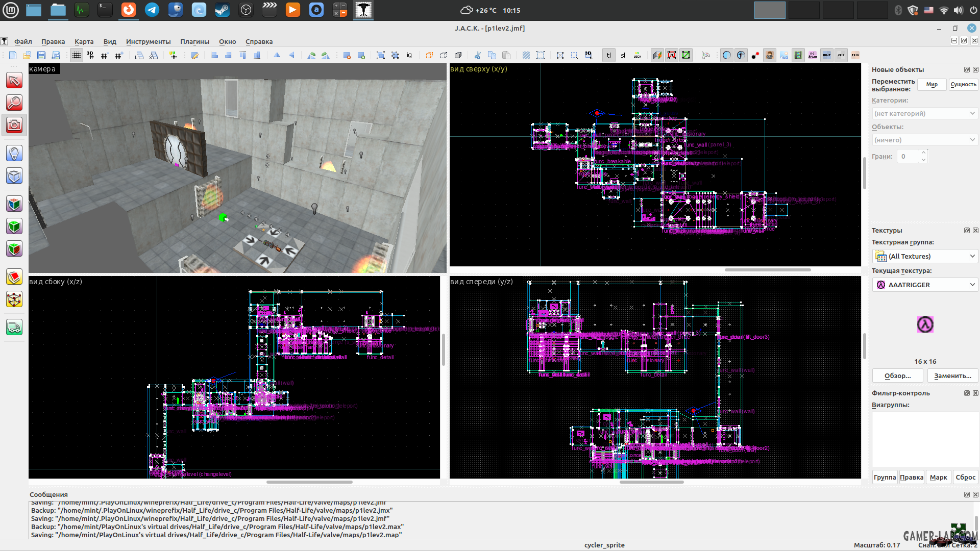Select the block creation cube tool
This screenshot has width=980, height=551.
pyautogui.click(x=14, y=176)
